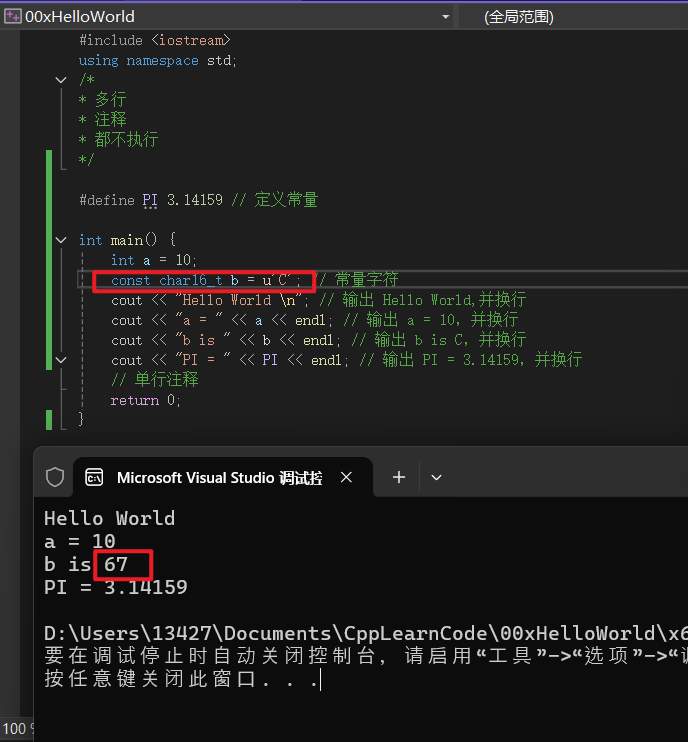Image resolution: width=688 pixels, height=742 pixels.
Task: Open the terminal profiles dropdown chevron
Action: tap(436, 478)
